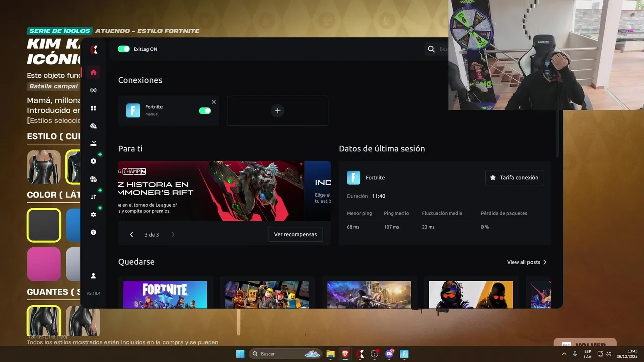Click the '107 ms' Ping medio value
The width and height of the screenshot is (644, 362).
coord(391,227)
